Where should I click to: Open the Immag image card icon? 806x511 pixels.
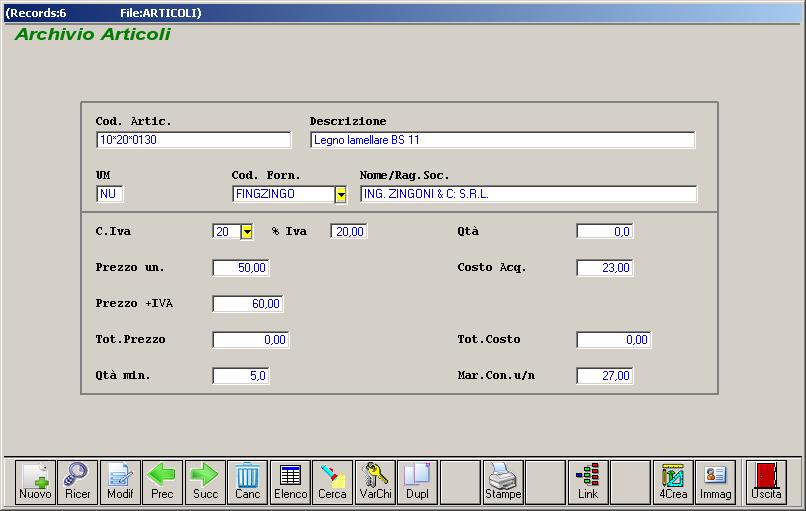click(715, 482)
